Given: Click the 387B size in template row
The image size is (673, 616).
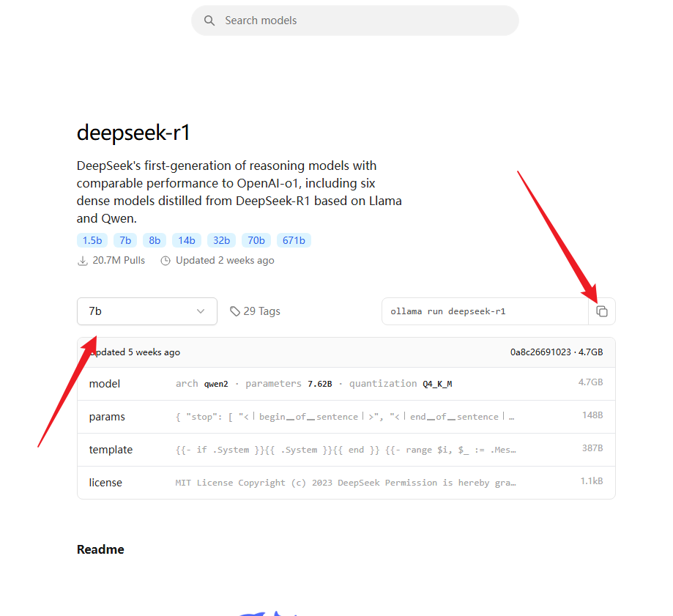Looking at the screenshot, I should click(x=592, y=448).
